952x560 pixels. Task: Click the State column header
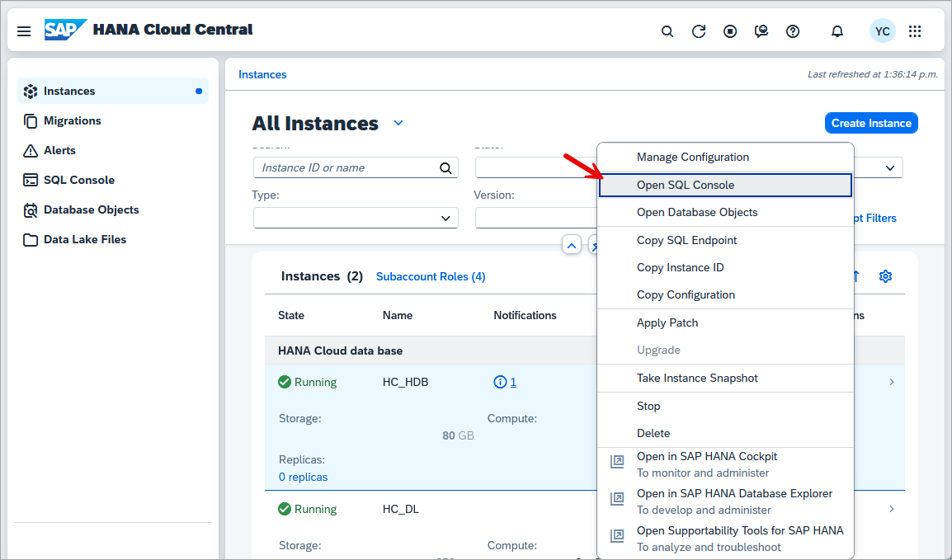[x=291, y=316]
